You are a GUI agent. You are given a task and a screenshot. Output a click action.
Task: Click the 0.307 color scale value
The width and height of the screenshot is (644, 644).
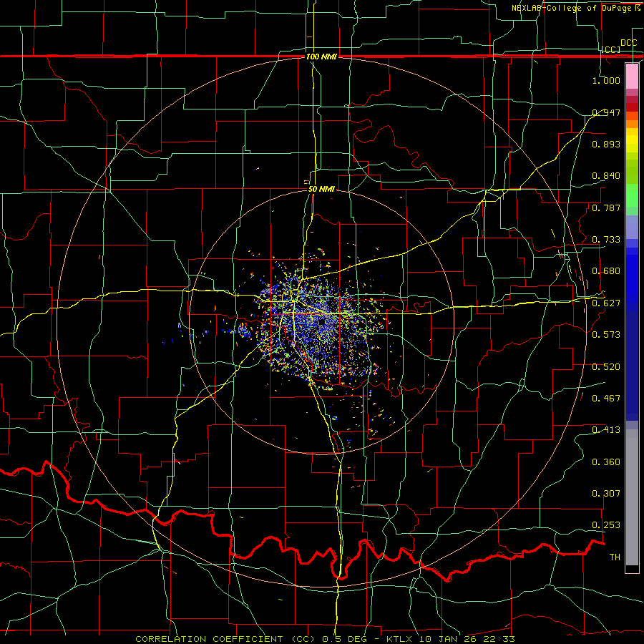click(606, 494)
